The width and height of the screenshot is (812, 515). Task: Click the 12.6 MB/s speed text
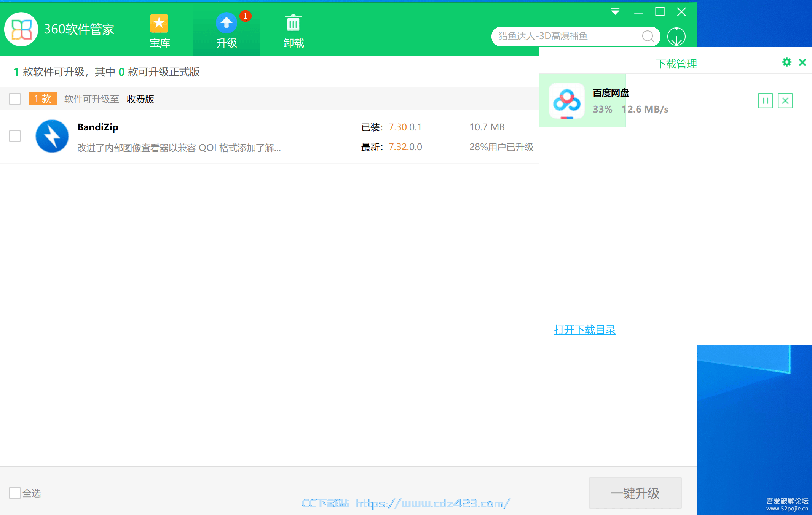645,110
